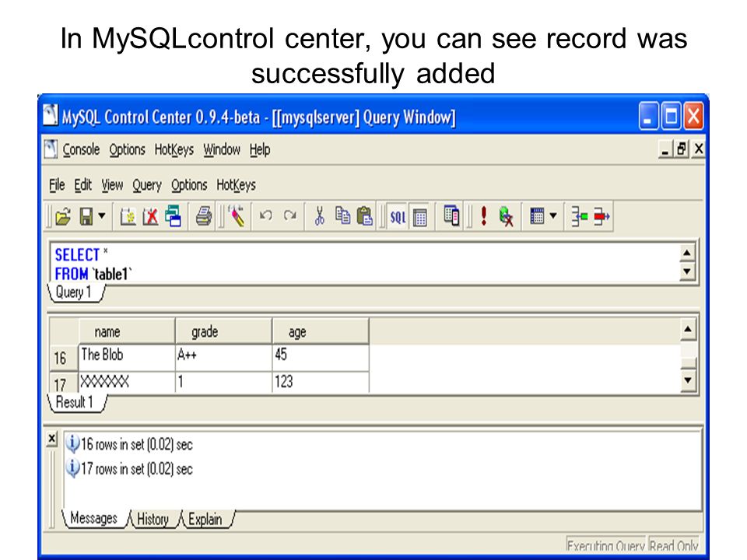The image size is (747, 560).
Task: Click the blue table view icon
Action: (x=537, y=215)
